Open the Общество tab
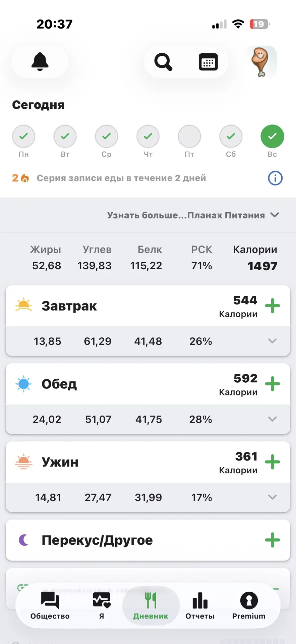Viewport: 296px width, 644px height. click(50, 606)
